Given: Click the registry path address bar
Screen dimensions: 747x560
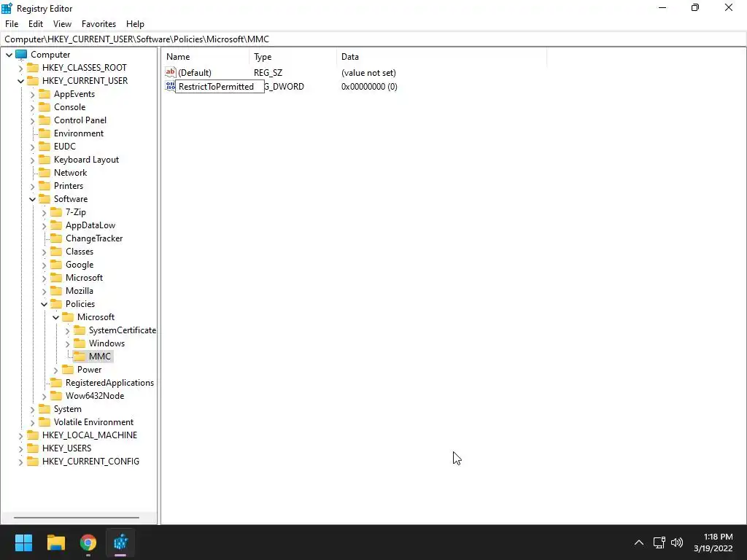Looking at the screenshot, I should [373, 39].
